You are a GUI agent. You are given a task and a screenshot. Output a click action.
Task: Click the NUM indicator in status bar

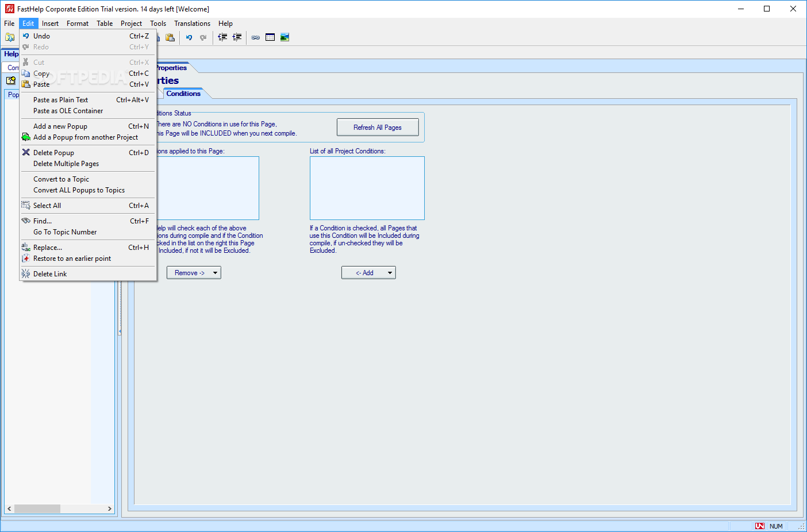(x=776, y=526)
